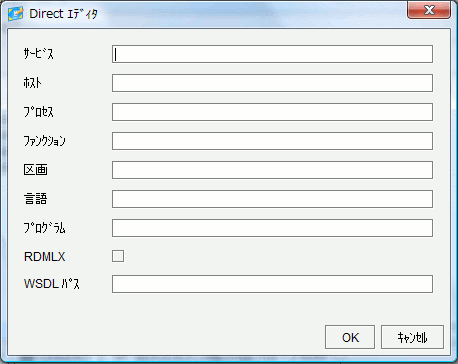This screenshot has width=458, height=364.
Task: Click the WSDL パス label
Action: pos(52,284)
